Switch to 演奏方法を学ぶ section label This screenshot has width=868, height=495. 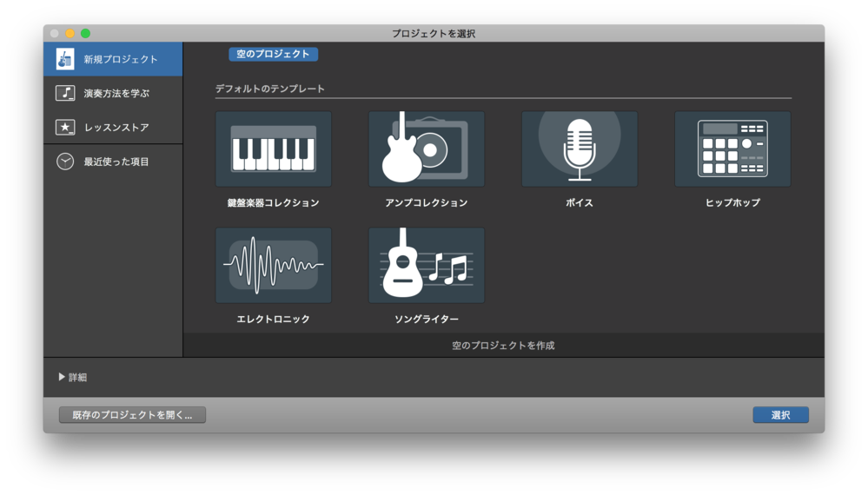[116, 94]
